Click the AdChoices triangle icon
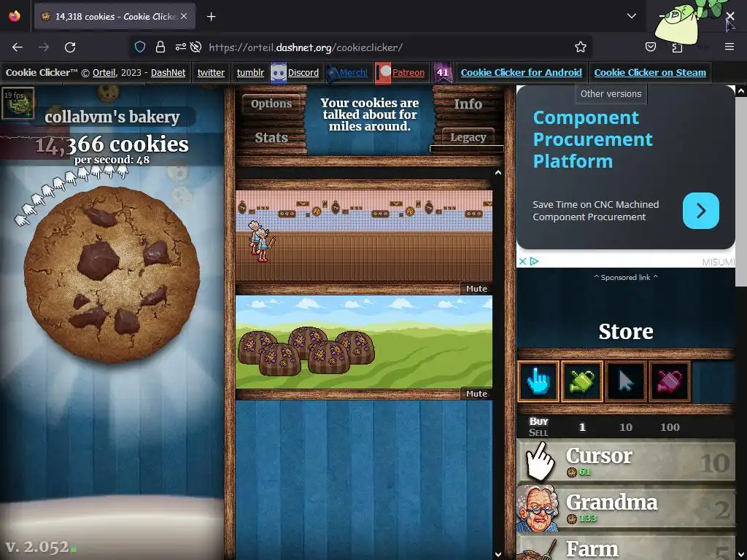The height and width of the screenshot is (560, 747). 534,262
